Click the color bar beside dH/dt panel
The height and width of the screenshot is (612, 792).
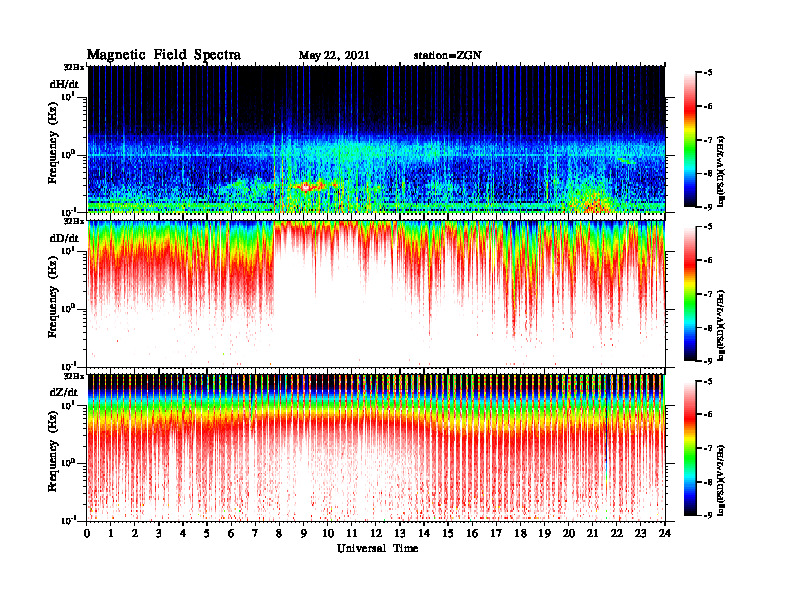click(690, 140)
